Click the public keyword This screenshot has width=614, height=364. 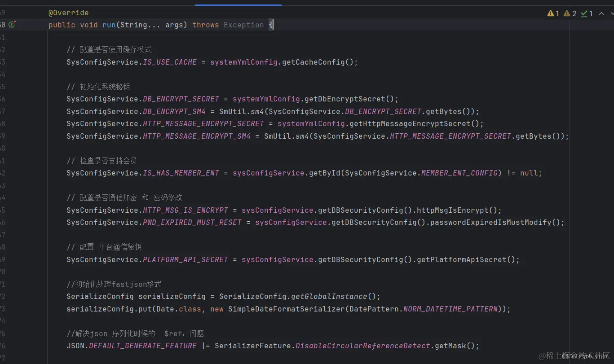click(x=62, y=25)
